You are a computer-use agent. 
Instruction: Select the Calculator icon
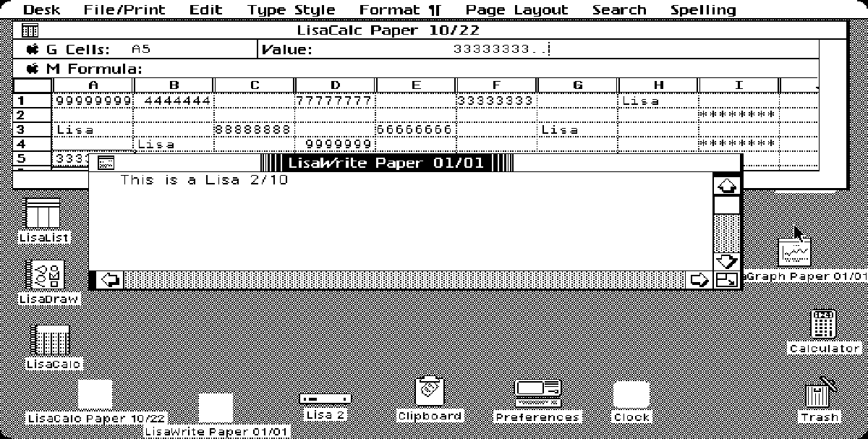point(824,324)
